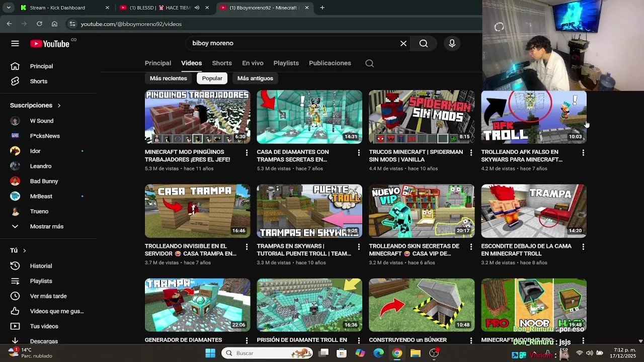Open options menu for Casa de Diamantes video
Image resolution: width=644 pixels, height=362 pixels.
(x=359, y=152)
